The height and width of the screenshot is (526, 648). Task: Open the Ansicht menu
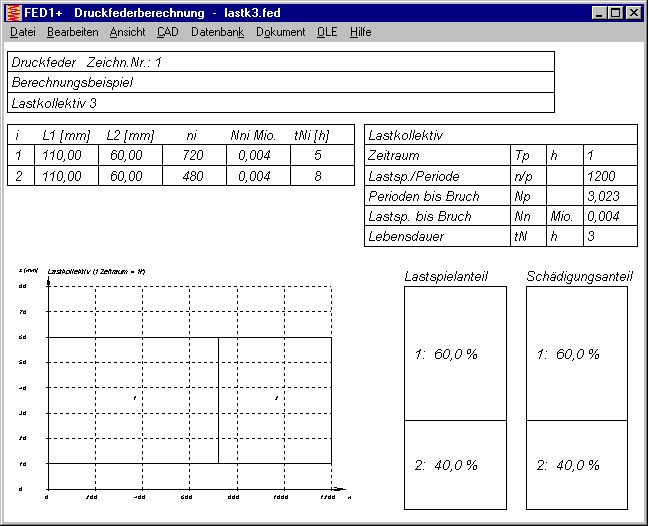(x=127, y=32)
